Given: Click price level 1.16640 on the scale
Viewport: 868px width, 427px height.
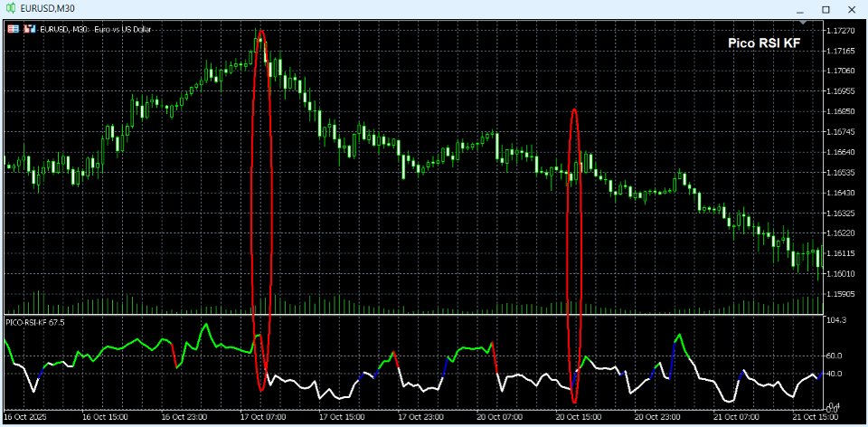Looking at the screenshot, I should [x=840, y=152].
